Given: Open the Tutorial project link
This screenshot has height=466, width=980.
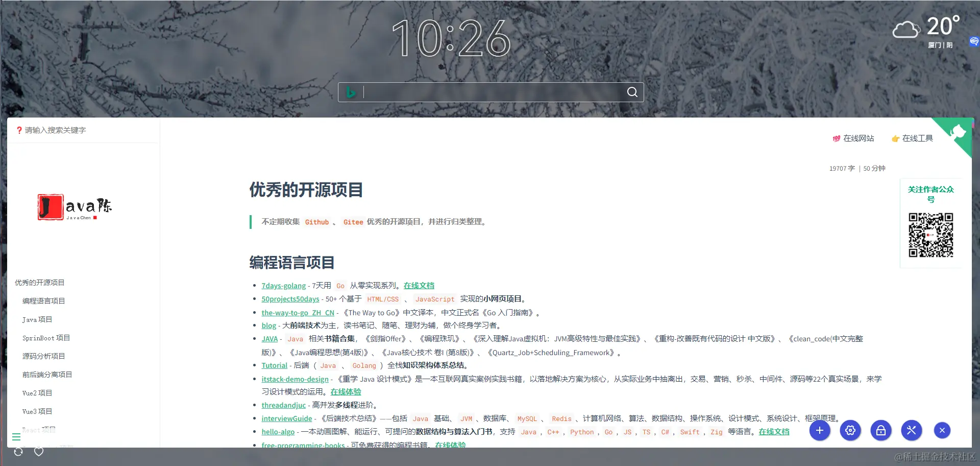Looking at the screenshot, I should pos(275,365).
